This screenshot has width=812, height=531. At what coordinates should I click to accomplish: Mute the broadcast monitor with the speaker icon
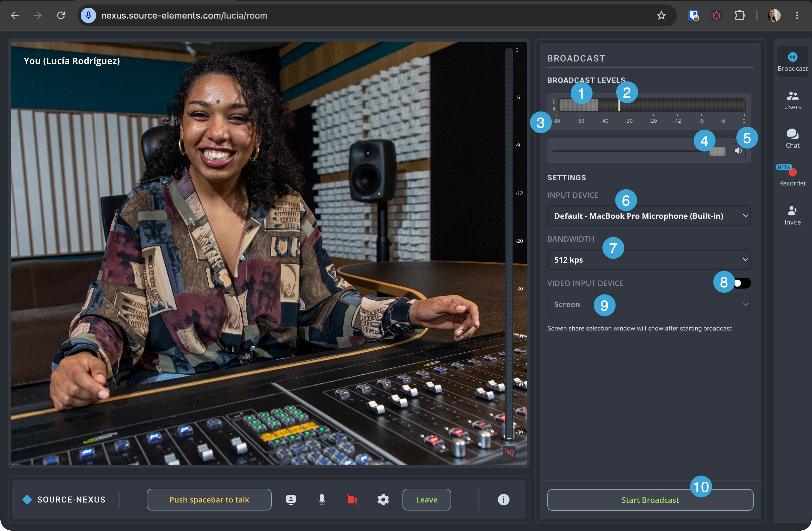point(738,151)
